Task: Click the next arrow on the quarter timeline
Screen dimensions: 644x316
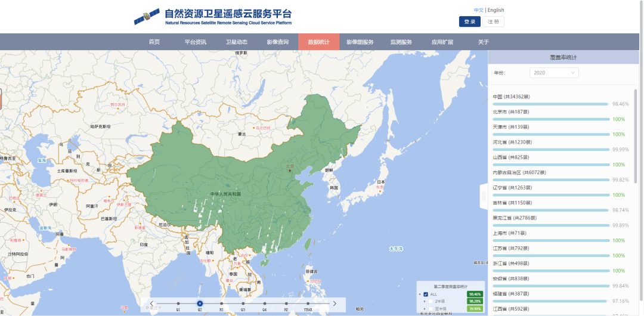Action: [335, 303]
